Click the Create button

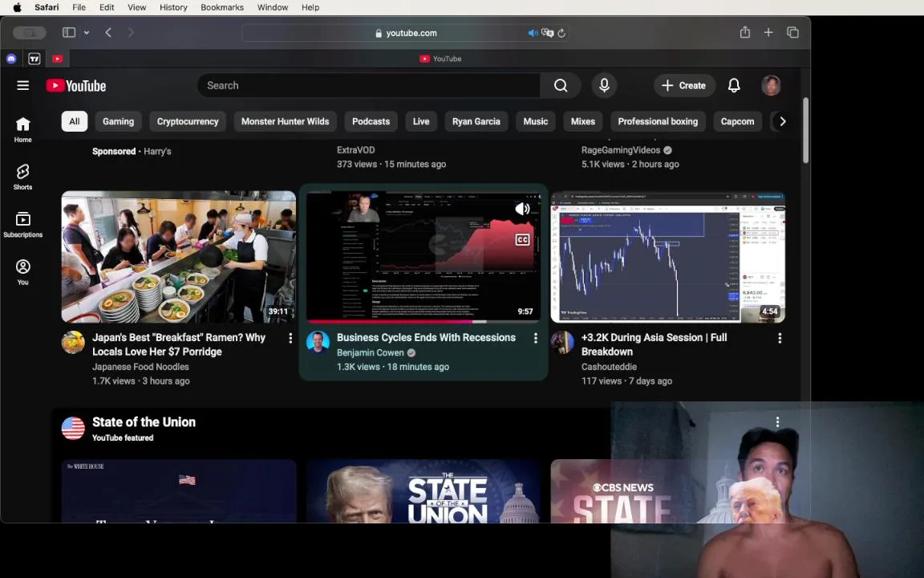684,86
